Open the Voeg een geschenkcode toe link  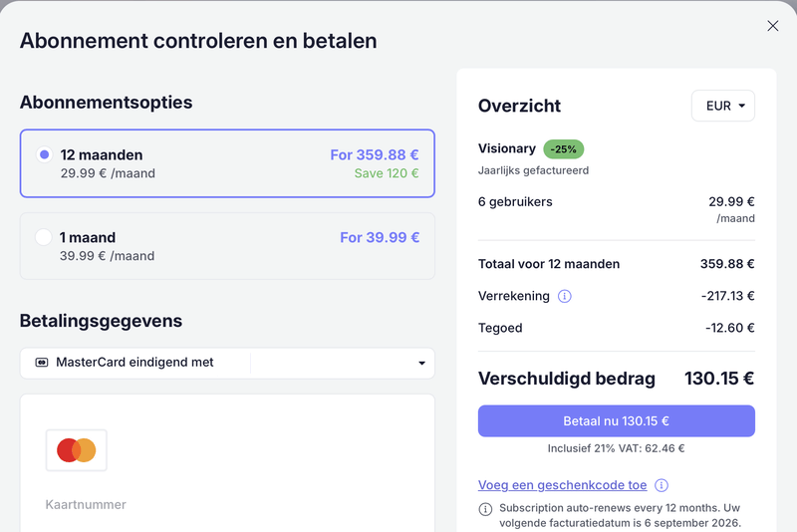563,485
